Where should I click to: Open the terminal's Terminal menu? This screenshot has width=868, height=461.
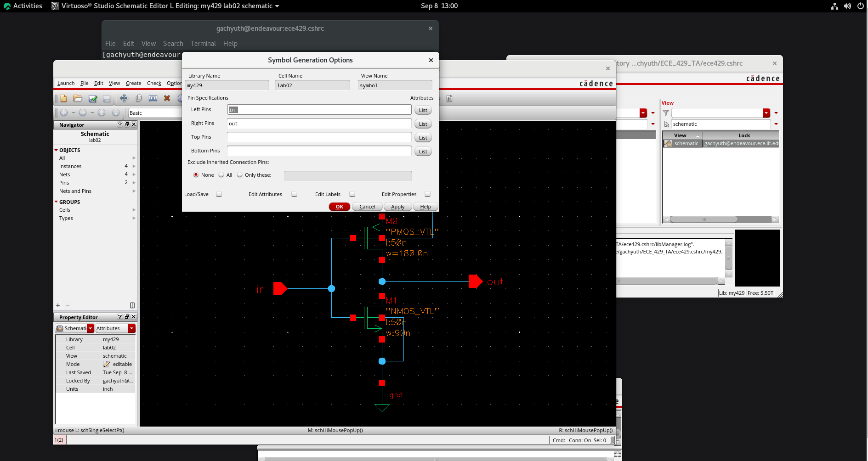pos(203,44)
